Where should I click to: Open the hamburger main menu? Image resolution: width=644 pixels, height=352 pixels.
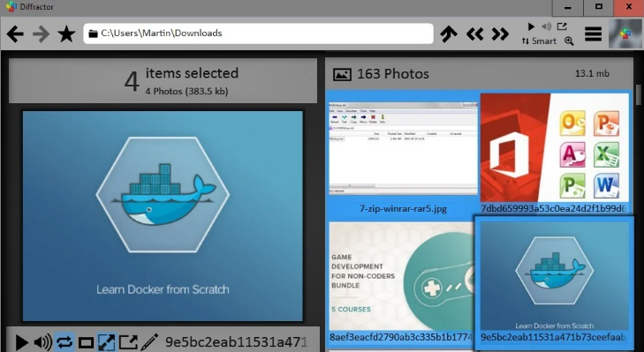(593, 34)
